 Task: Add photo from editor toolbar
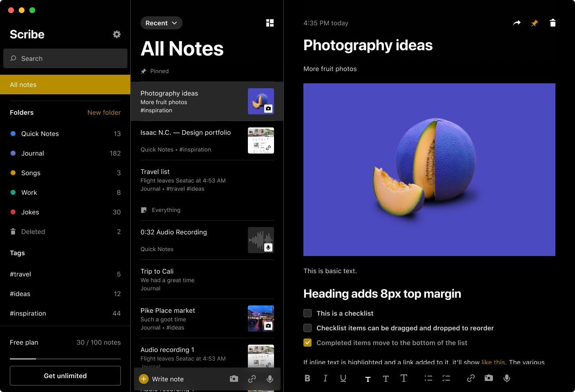[489, 378]
